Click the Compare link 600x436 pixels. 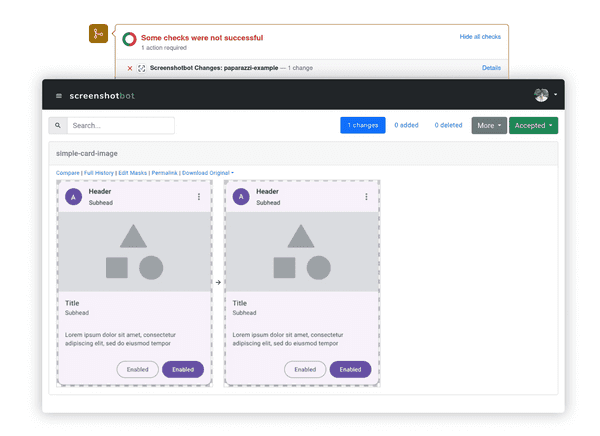68,173
